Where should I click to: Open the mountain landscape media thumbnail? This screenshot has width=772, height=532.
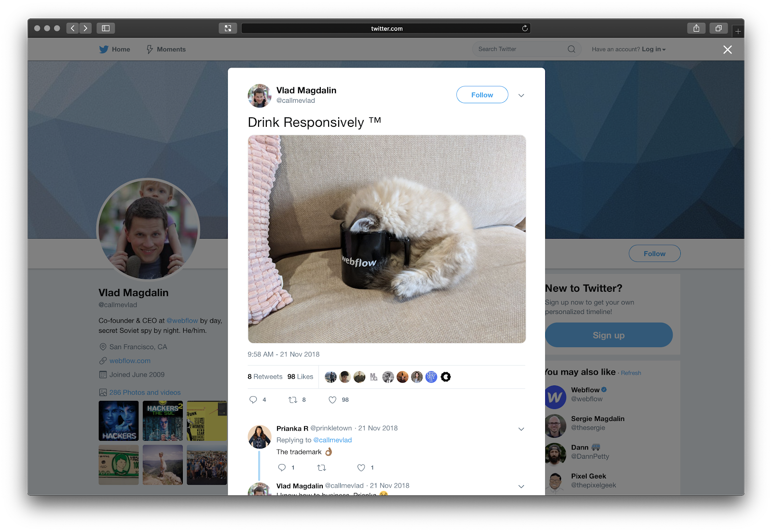click(163, 465)
